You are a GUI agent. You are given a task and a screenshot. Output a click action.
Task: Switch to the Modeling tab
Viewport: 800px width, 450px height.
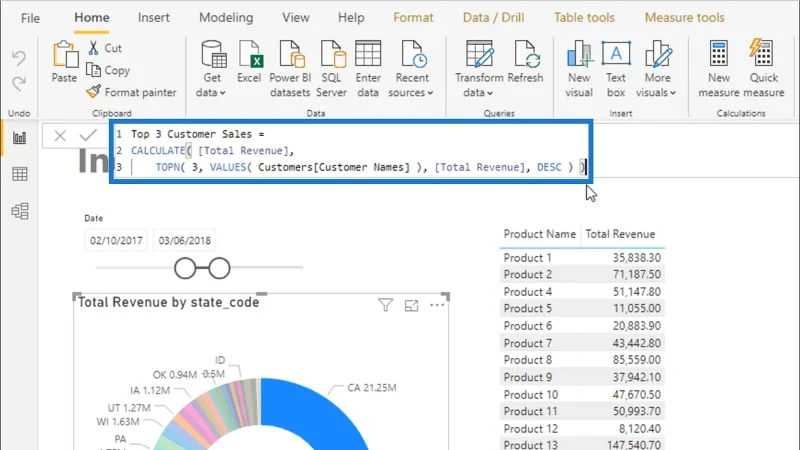tap(226, 17)
